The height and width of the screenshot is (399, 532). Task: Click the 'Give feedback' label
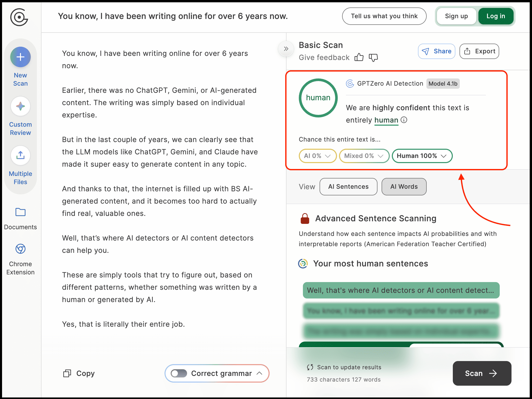point(324,57)
